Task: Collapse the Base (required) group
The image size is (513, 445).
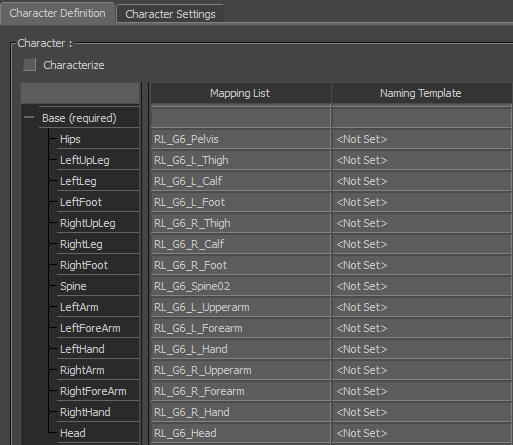Action: click(x=29, y=117)
